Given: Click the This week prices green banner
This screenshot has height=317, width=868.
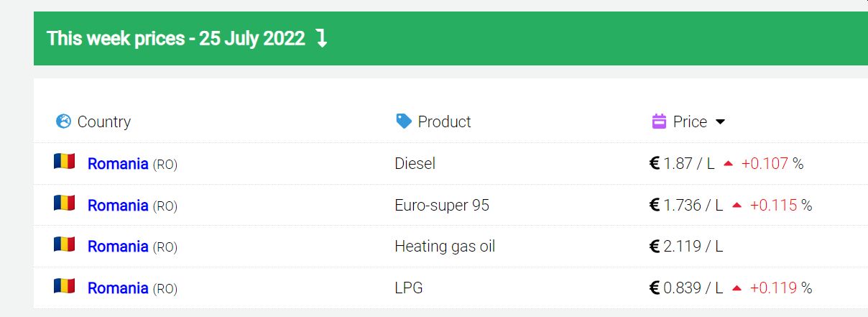Looking at the screenshot, I should click(x=451, y=38).
